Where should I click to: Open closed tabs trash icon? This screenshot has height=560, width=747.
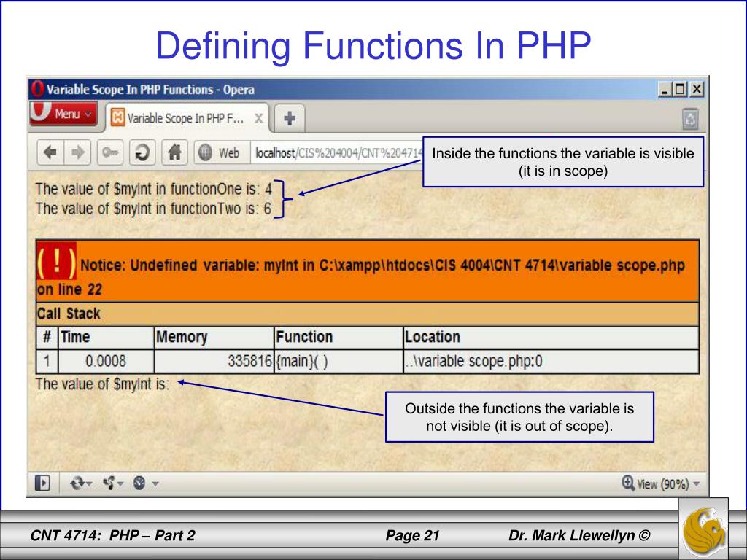pyautogui.click(x=690, y=119)
